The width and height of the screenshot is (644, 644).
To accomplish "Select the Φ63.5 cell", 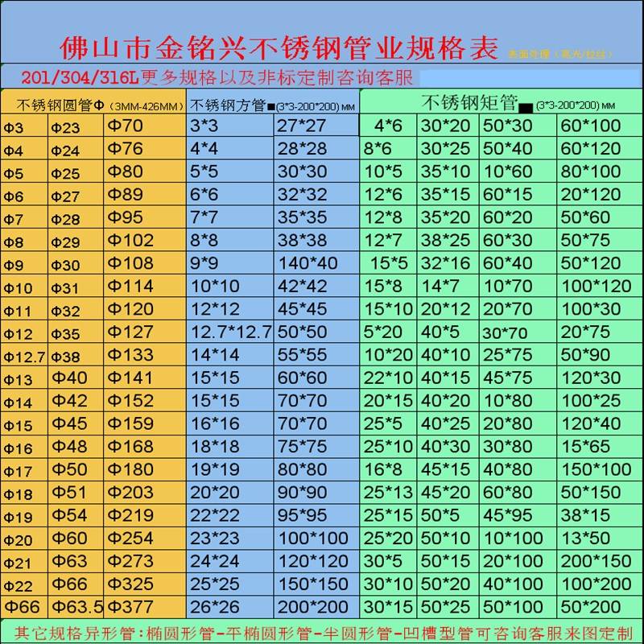I will 77,607.
